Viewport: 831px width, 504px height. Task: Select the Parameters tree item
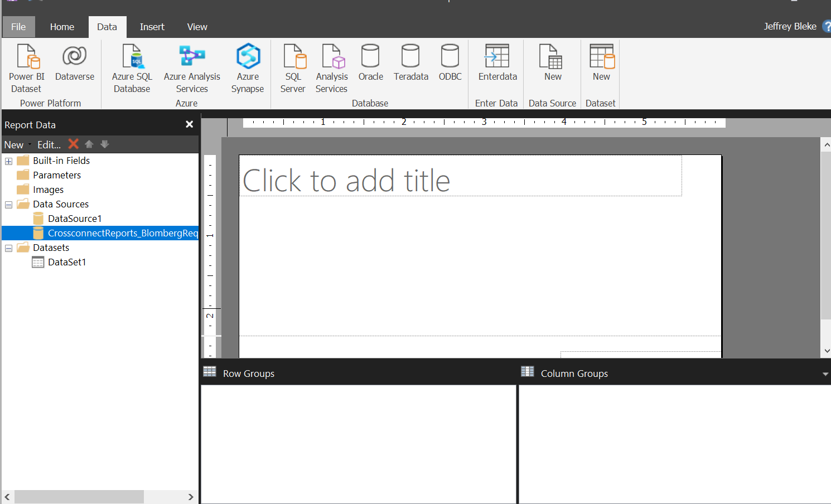pyautogui.click(x=57, y=175)
